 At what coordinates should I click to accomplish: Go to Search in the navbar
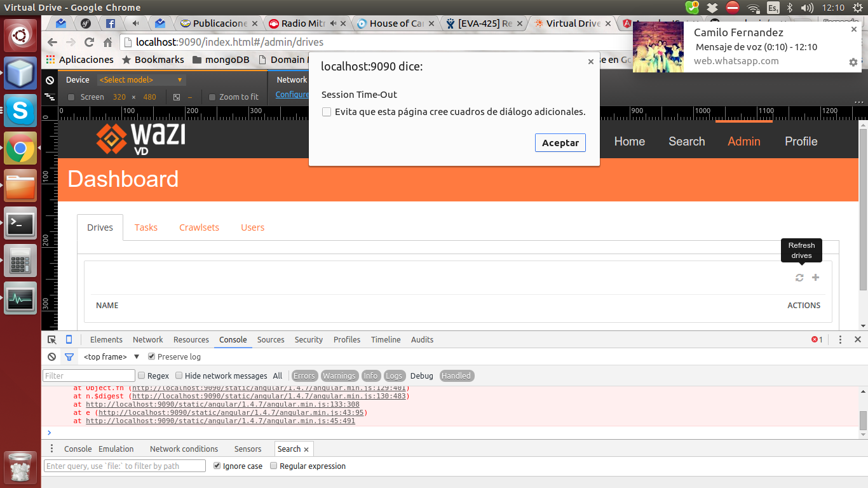(687, 142)
